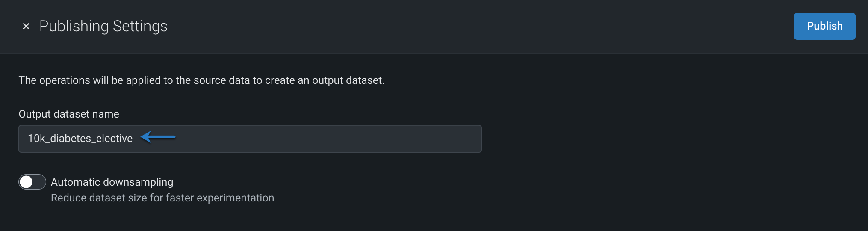Close the Publishing Settings panel with X
This screenshot has width=868, height=231.
pyautogui.click(x=26, y=26)
